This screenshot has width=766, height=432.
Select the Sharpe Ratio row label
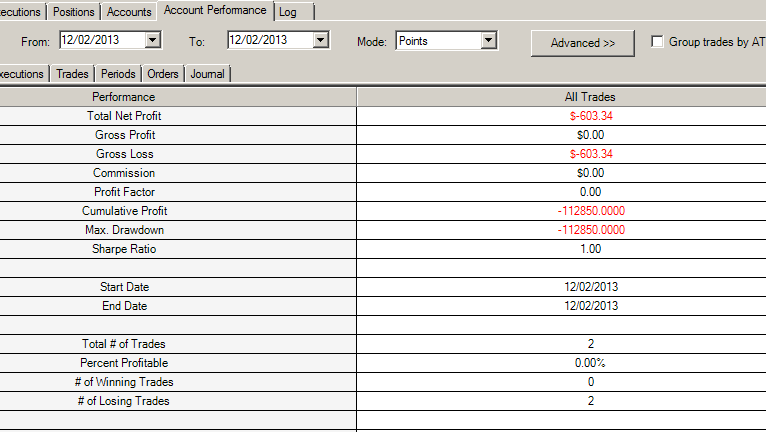pos(124,249)
